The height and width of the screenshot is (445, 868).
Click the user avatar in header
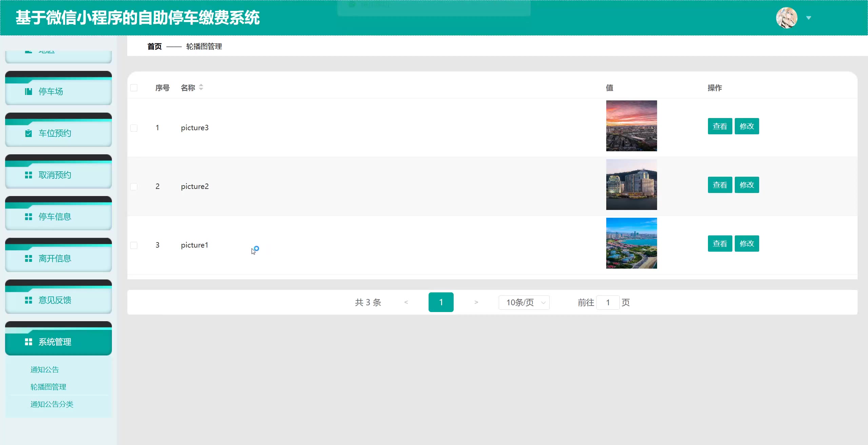tap(786, 18)
